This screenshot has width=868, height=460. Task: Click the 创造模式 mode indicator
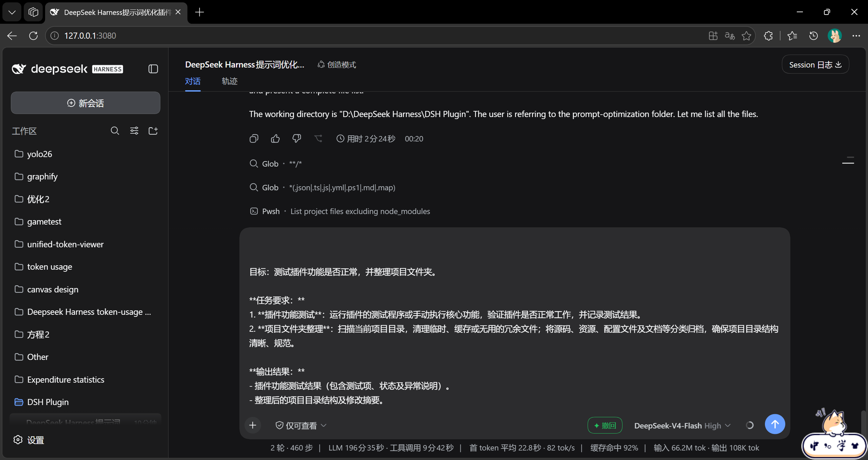337,64
